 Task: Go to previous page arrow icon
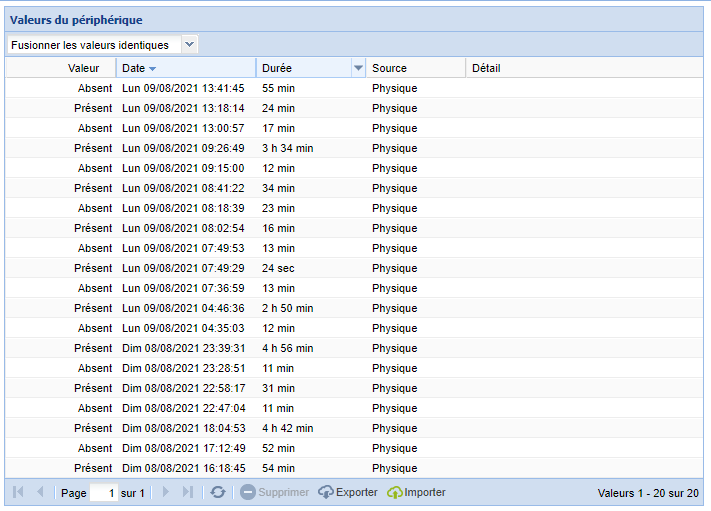(x=40, y=492)
